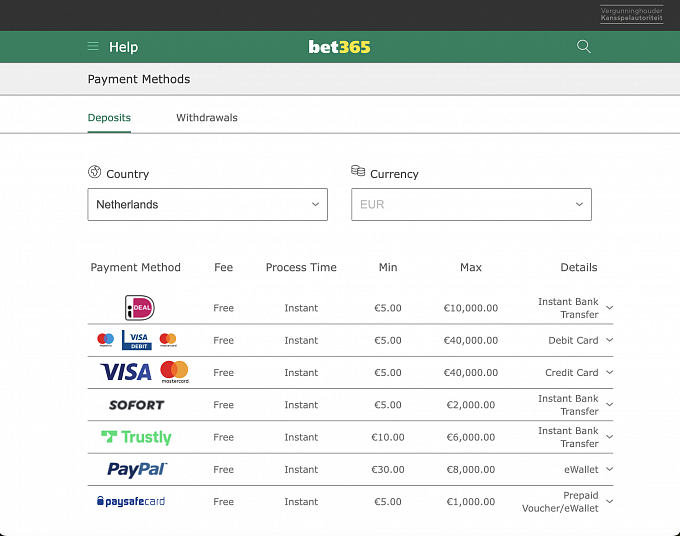Open the hamburger Help menu icon
The image size is (680, 536).
coord(93,47)
